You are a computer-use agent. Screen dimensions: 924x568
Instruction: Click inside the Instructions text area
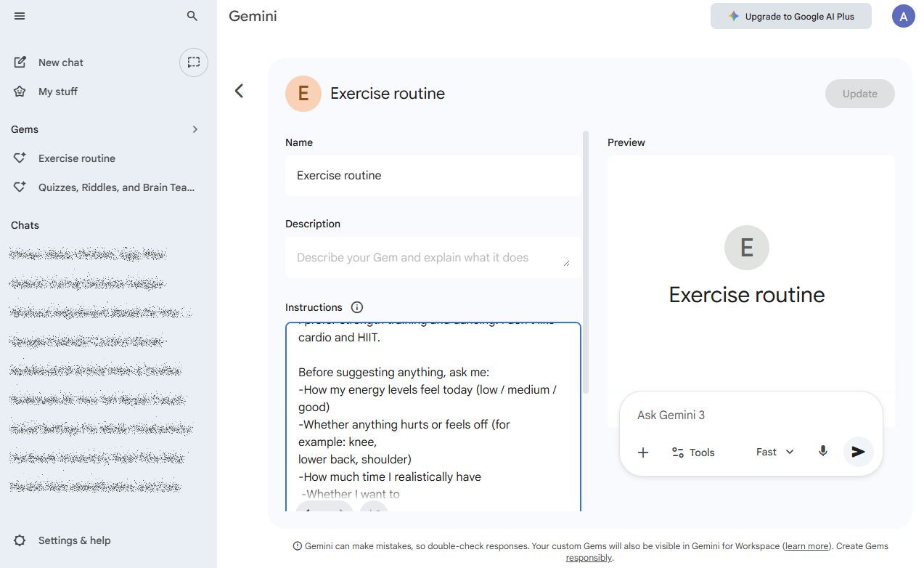click(433, 417)
